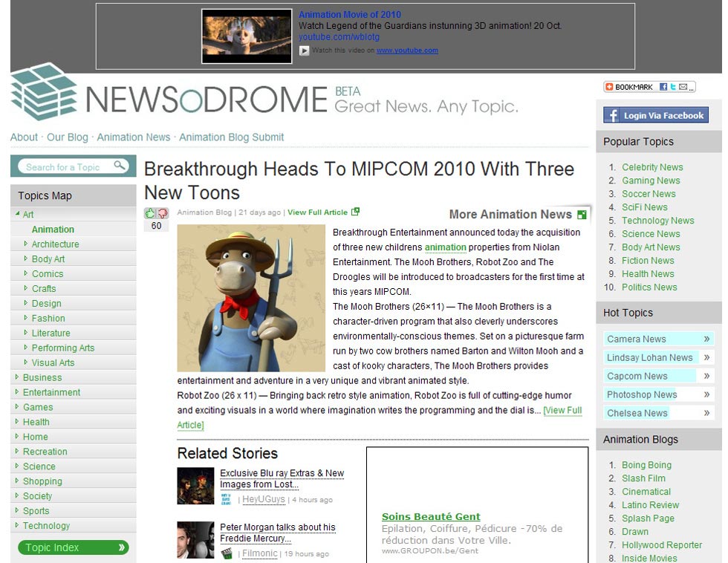This screenshot has width=728, height=563.
Task: Click the arrow beside Camera News
Action: click(706, 339)
